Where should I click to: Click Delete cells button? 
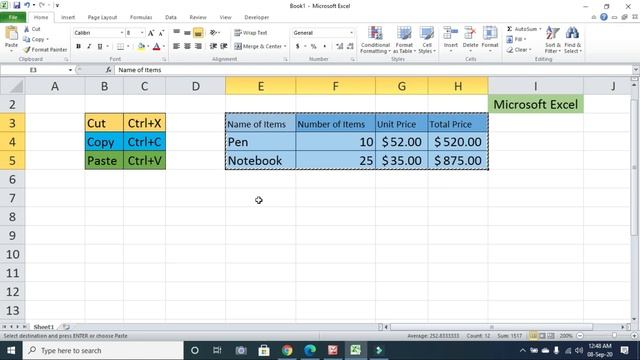point(470,39)
